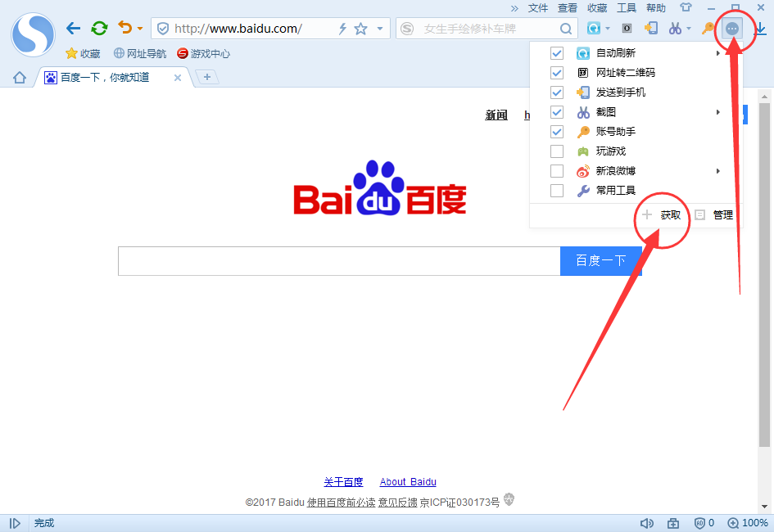
Task: Uncheck the 账号助手 checkbox
Action: pyautogui.click(x=557, y=132)
